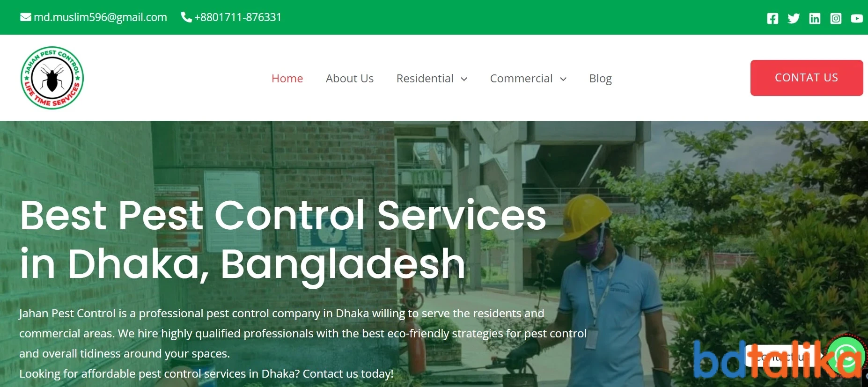Open the About Us page

click(350, 78)
